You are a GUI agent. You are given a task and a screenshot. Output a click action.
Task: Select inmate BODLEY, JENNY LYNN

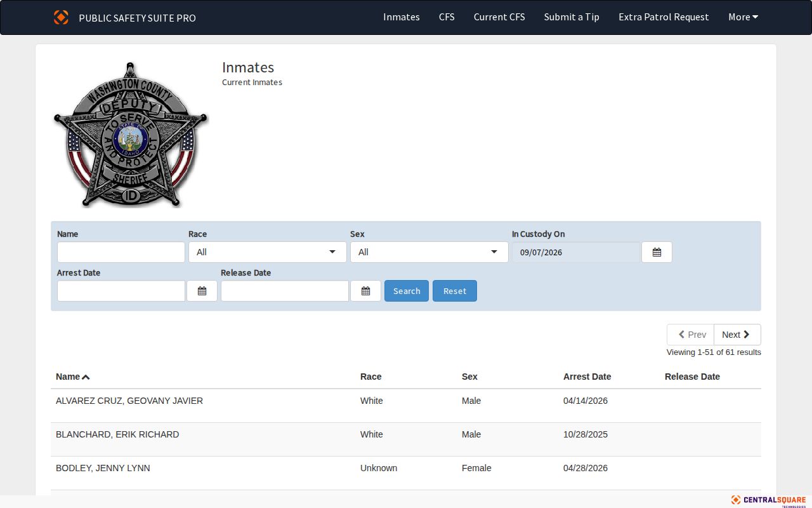point(103,468)
